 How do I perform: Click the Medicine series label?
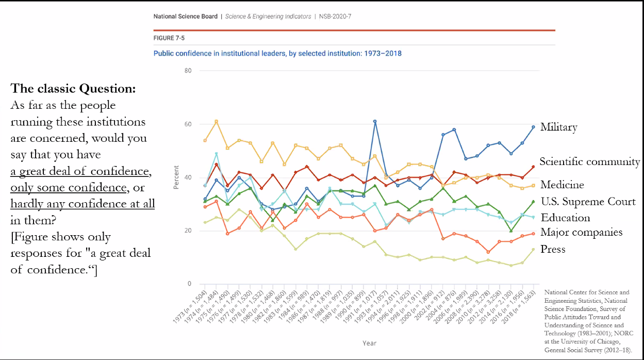(x=562, y=185)
